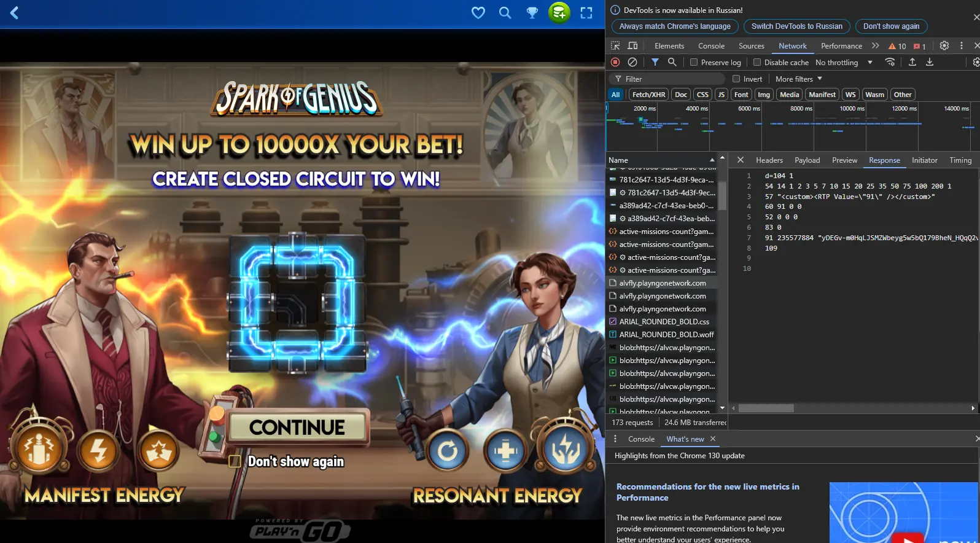Select the inspect element picker icon

coord(615,45)
